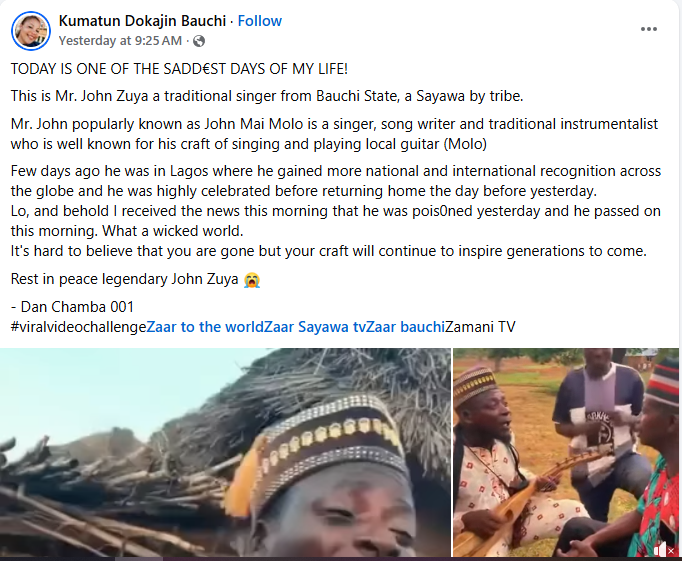Open the three-dot post options menu
The width and height of the screenshot is (682, 561).
[x=650, y=28]
